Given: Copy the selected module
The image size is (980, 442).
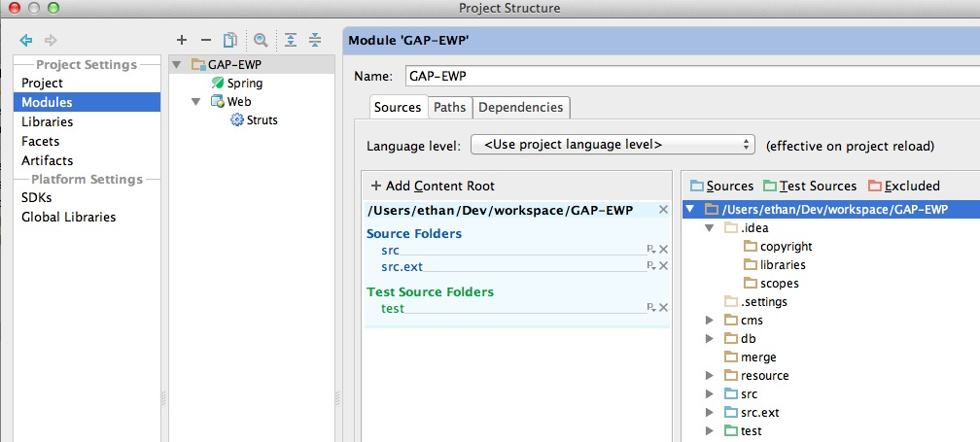Looking at the screenshot, I should pos(230,41).
